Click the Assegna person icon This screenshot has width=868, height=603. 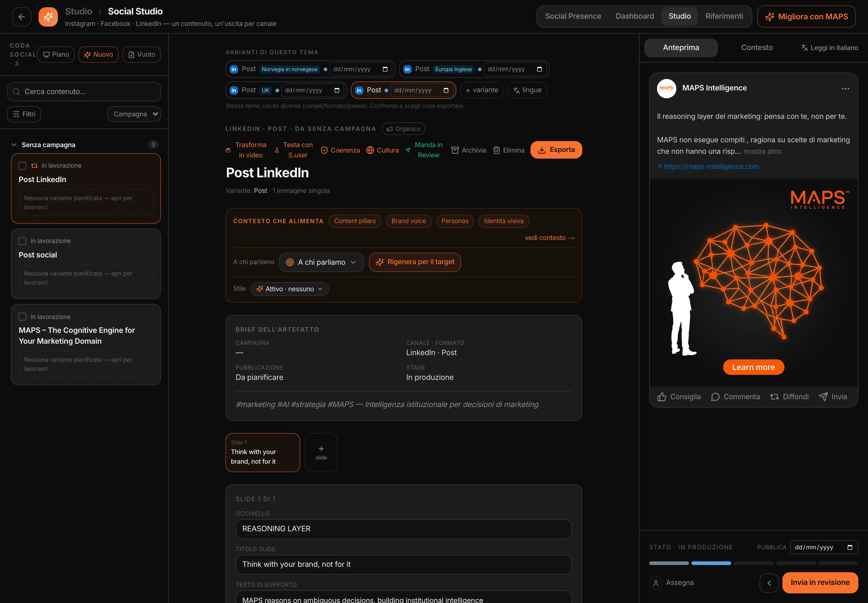pyautogui.click(x=656, y=582)
